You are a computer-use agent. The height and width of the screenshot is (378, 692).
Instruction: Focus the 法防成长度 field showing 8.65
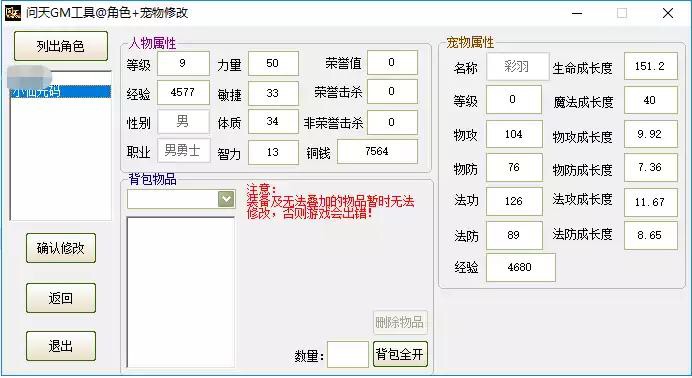651,236
